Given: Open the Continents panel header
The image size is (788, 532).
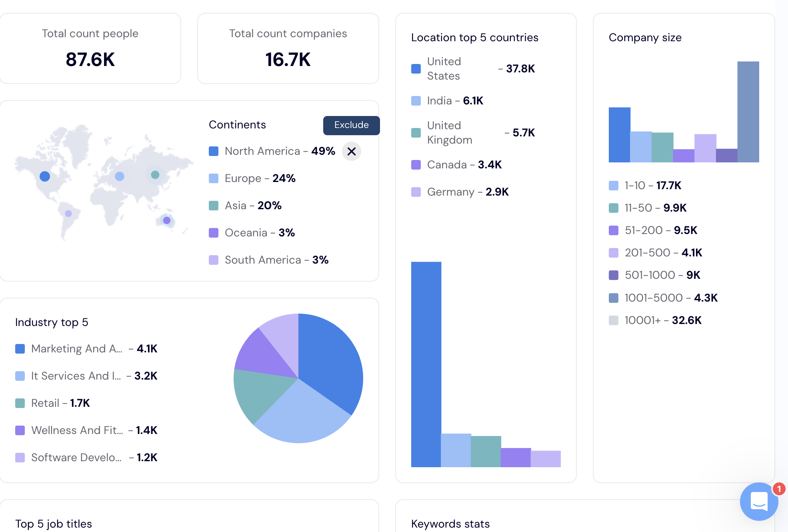Looking at the screenshot, I should pos(237,124).
